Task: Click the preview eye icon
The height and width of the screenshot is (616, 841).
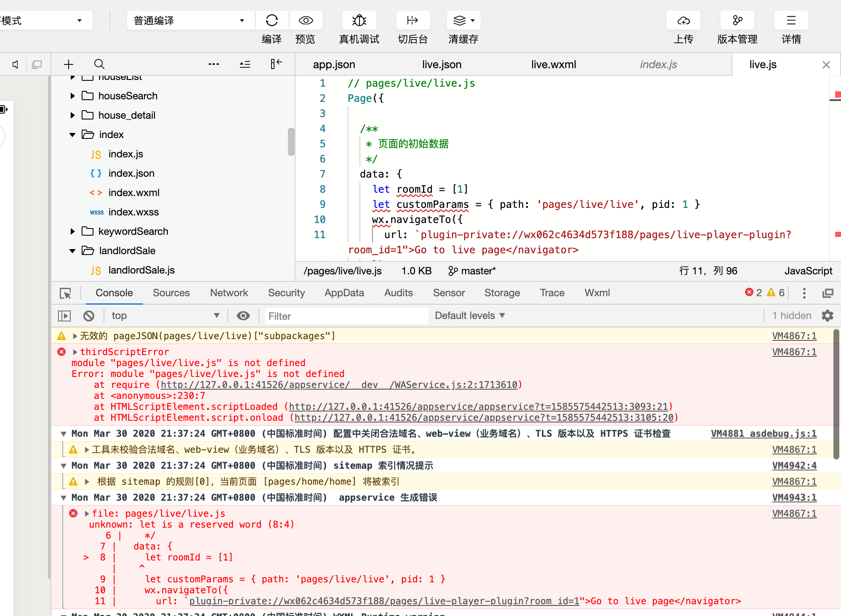Action: (306, 21)
